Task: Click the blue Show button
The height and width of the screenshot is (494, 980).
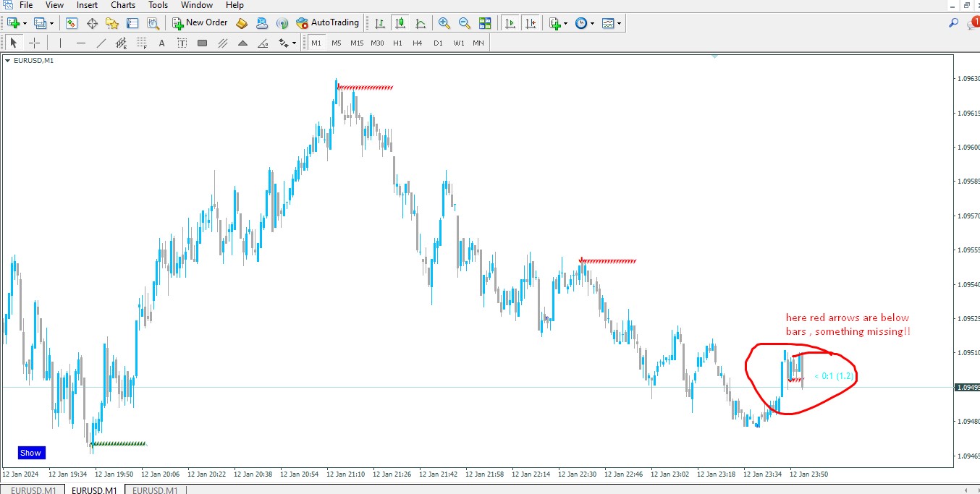Action: (31, 453)
